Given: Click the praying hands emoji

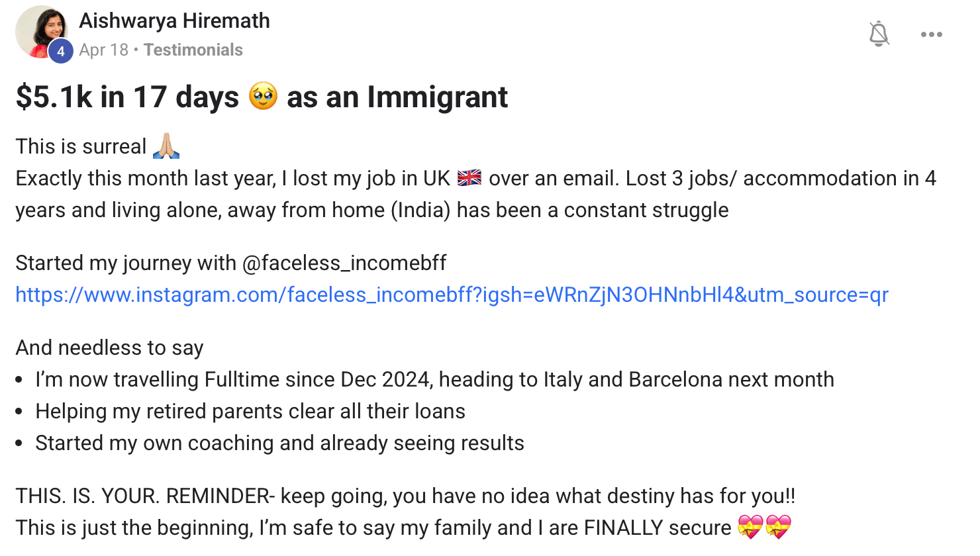Looking at the screenshot, I should [x=166, y=146].
